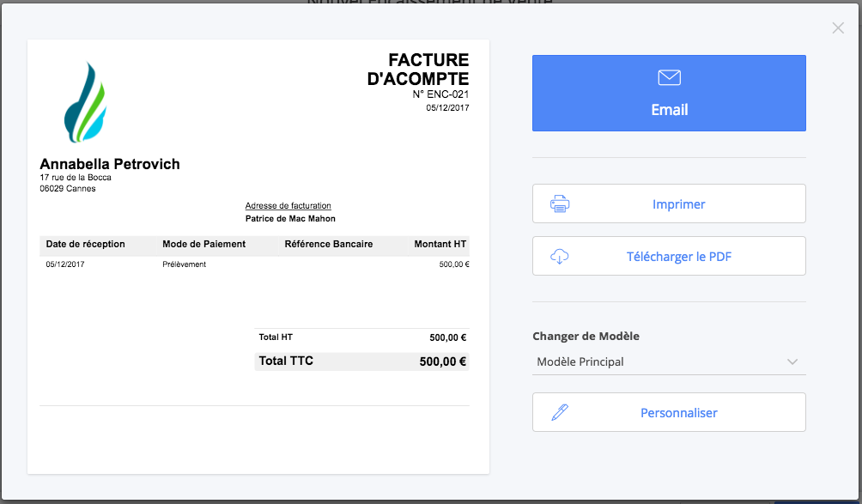Click the Total HT value 500,00 €
This screenshot has width=862, height=504.
pos(448,337)
